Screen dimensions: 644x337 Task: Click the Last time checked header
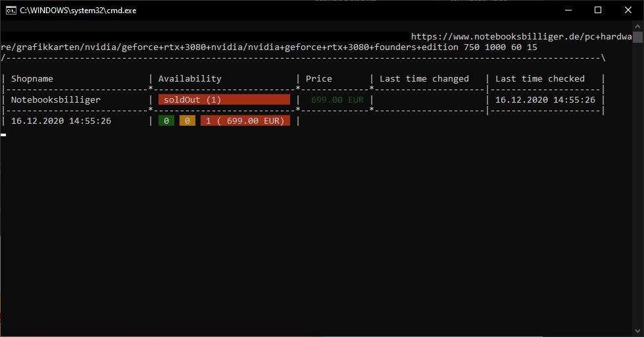[x=540, y=79]
